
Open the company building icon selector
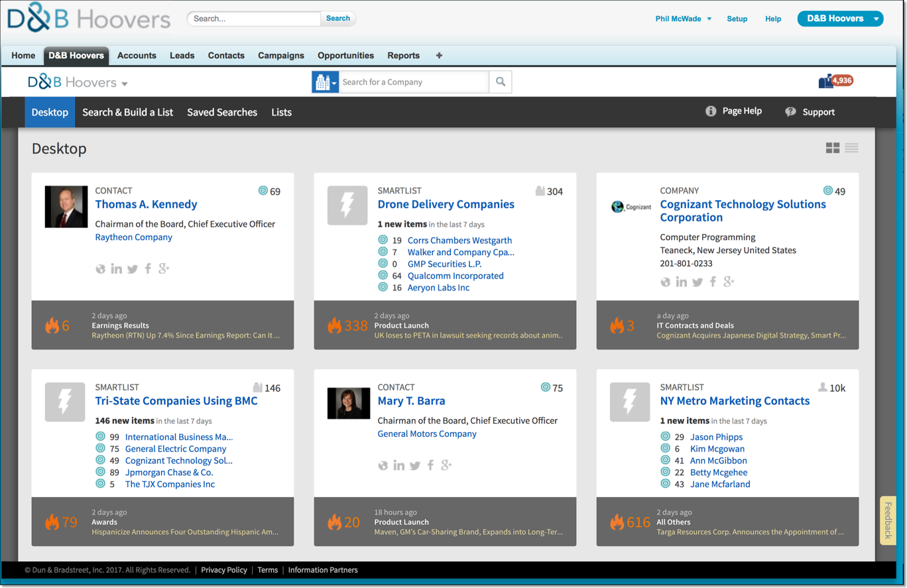[325, 82]
